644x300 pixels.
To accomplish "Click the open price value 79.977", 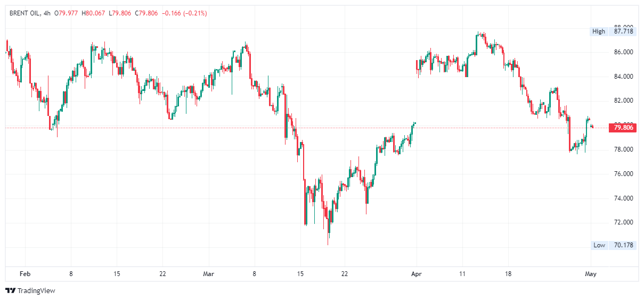I will point(68,13).
